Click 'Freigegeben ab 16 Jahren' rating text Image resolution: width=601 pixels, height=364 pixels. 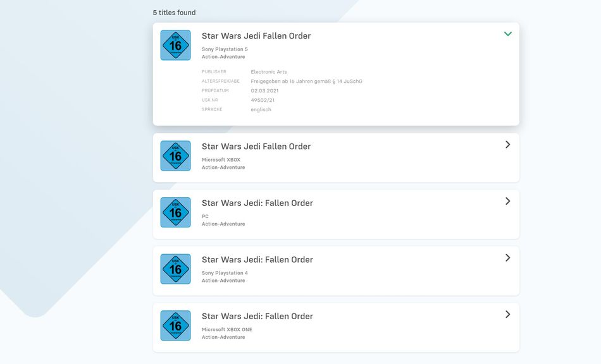pyautogui.click(x=306, y=81)
